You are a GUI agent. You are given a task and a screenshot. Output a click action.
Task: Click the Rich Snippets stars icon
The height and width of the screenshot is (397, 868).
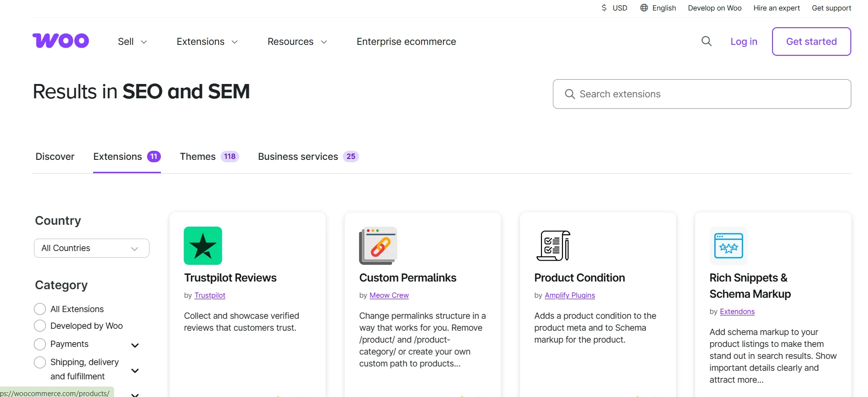pos(729,246)
